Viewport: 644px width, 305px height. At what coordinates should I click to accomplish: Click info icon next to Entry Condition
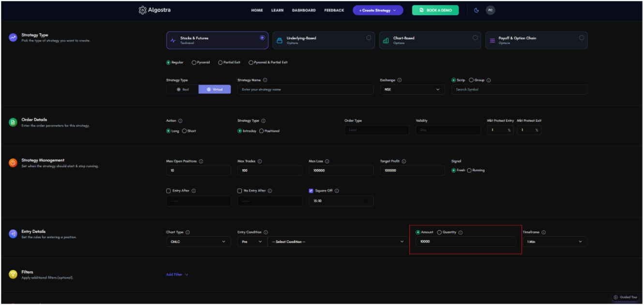(266, 232)
